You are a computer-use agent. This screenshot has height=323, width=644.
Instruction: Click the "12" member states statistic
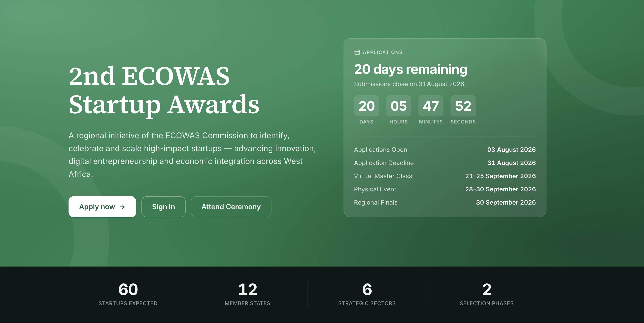tap(248, 290)
